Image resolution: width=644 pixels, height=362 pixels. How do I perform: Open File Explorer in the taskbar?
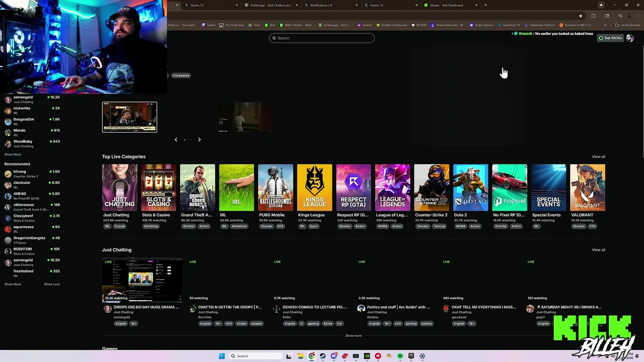pos(300,356)
